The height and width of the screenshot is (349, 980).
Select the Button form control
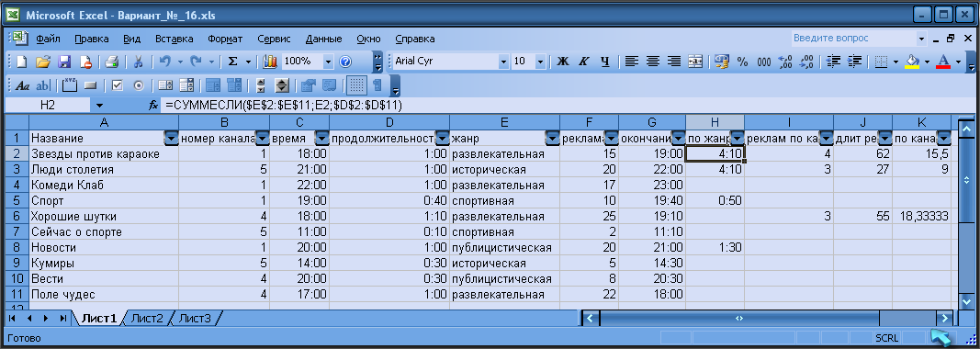[x=90, y=85]
